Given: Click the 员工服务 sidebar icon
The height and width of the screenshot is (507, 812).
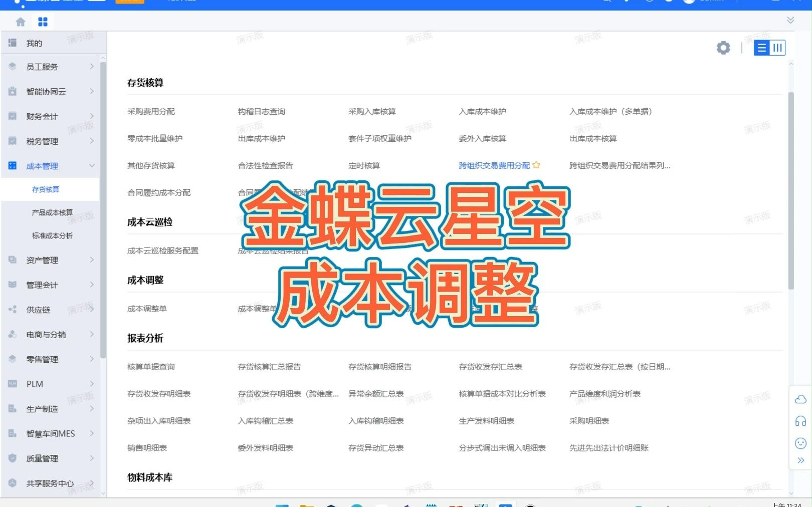Looking at the screenshot, I should (x=13, y=67).
